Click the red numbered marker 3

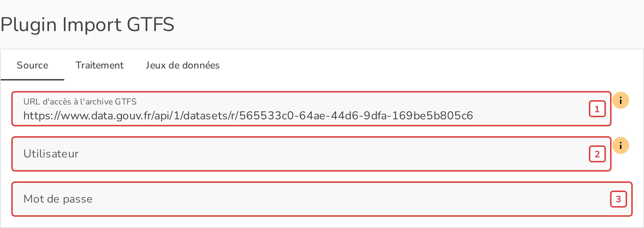618,199
